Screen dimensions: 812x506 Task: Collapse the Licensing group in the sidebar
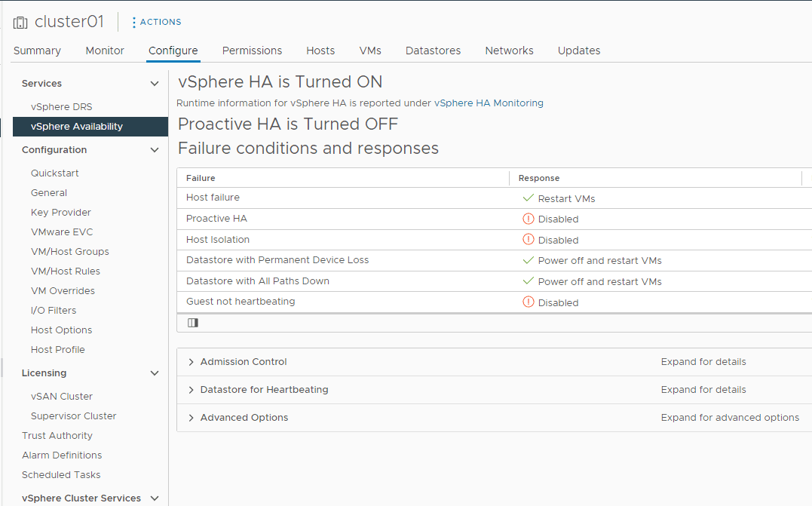[x=155, y=373]
